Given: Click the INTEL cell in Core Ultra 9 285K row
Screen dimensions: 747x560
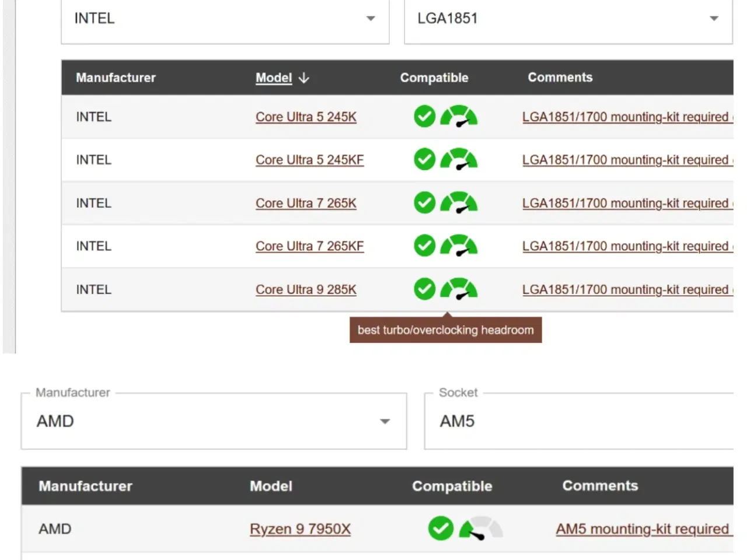Looking at the screenshot, I should coord(93,289).
